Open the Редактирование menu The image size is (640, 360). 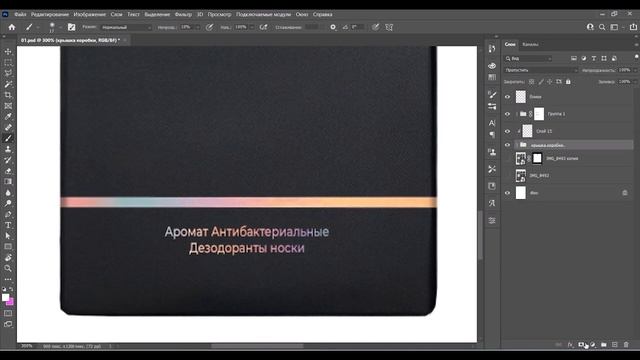(x=50, y=14)
